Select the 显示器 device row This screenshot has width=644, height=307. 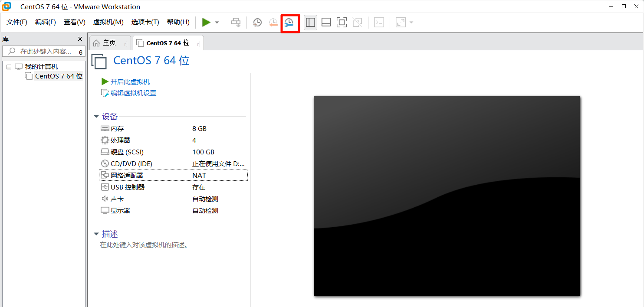coord(174,211)
